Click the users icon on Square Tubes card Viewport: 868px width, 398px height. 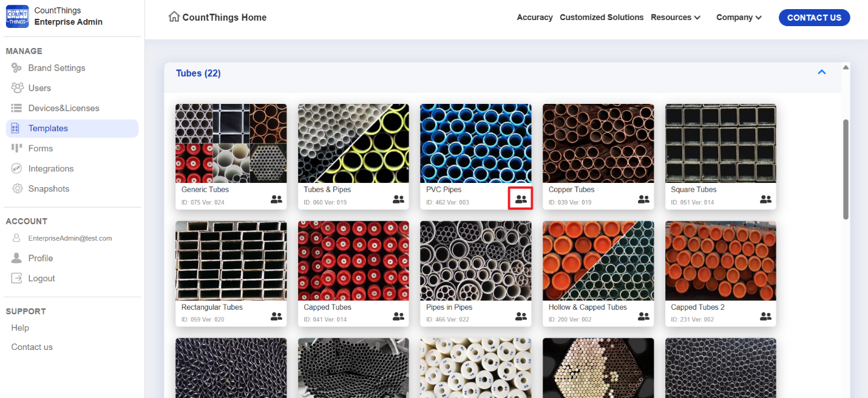(x=765, y=199)
